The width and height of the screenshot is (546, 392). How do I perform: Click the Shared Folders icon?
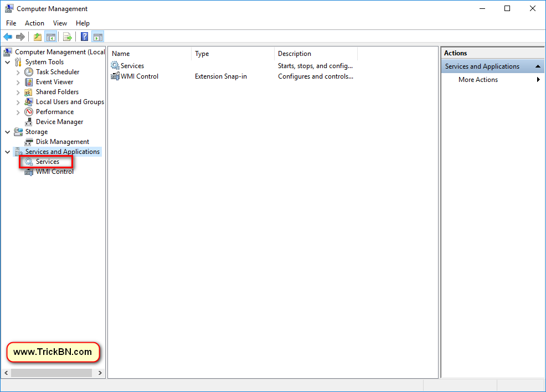coord(29,92)
